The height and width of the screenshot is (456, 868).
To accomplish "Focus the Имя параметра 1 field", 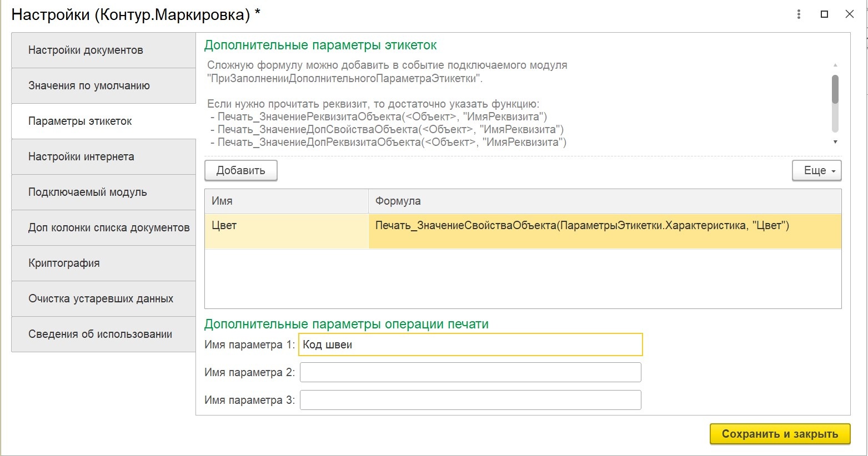I will (471, 344).
